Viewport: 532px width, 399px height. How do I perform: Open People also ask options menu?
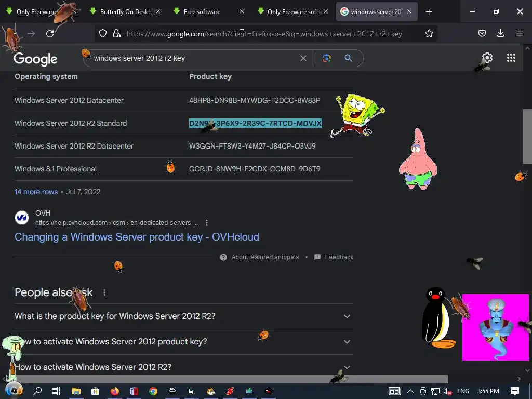point(104,292)
